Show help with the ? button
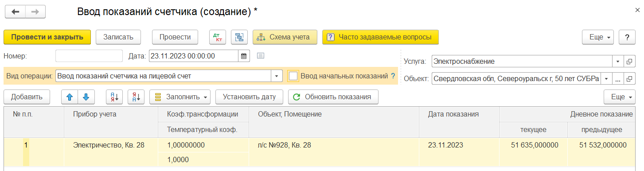This screenshot has height=171, width=644. pyautogui.click(x=627, y=37)
